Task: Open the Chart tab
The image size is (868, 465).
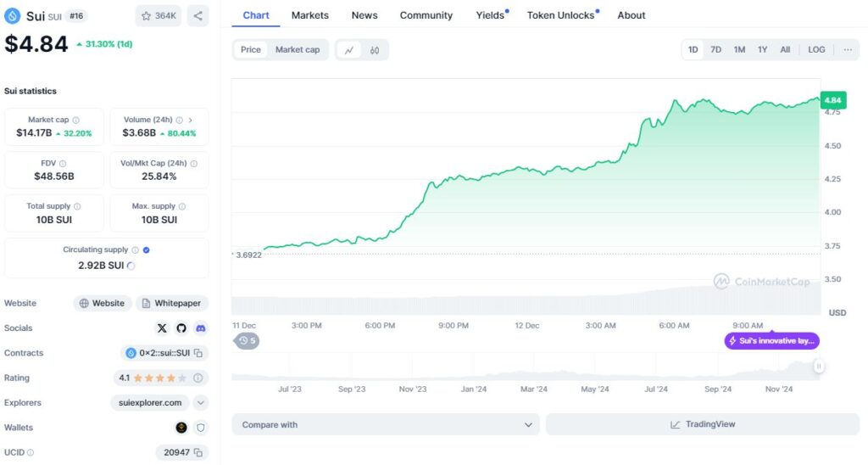Action: tap(256, 15)
